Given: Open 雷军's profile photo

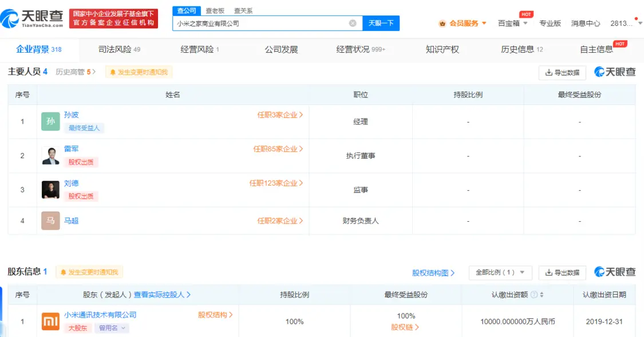Looking at the screenshot, I should pyautogui.click(x=50, y=156).
